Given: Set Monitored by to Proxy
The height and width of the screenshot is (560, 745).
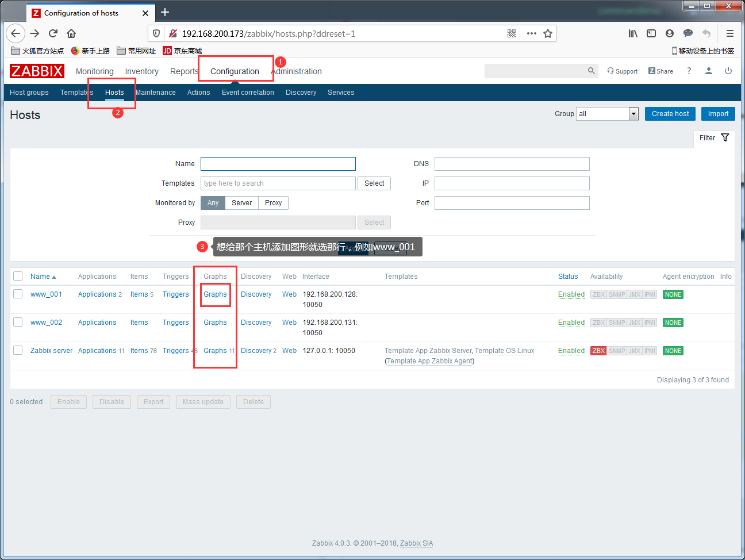Looking at the screenshot, I should 274,203.
